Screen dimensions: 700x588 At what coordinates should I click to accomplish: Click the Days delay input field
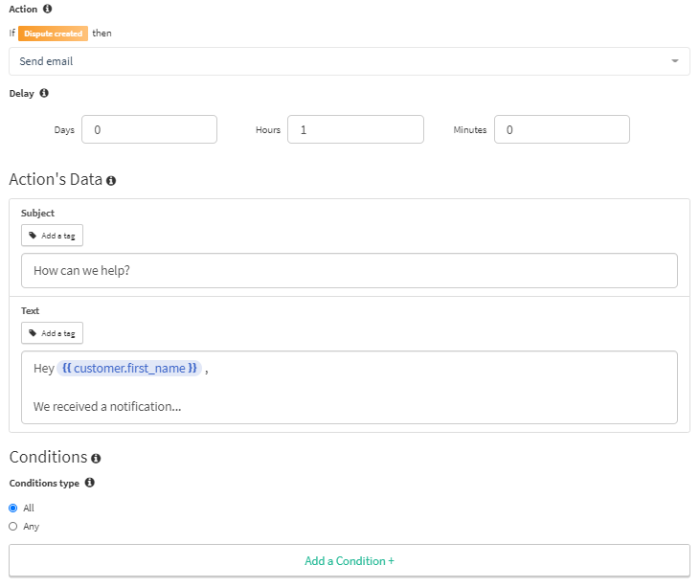click(x=149, y=129)
